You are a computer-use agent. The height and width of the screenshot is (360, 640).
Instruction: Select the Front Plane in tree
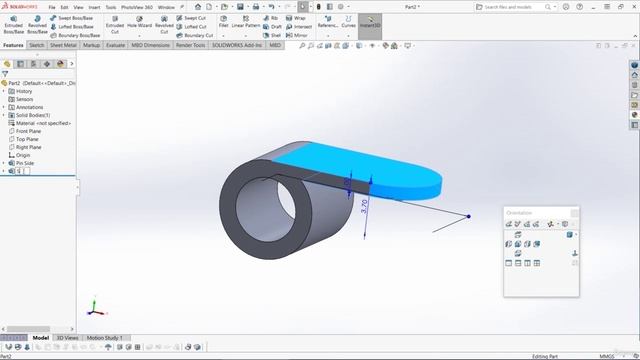point(25,131)
